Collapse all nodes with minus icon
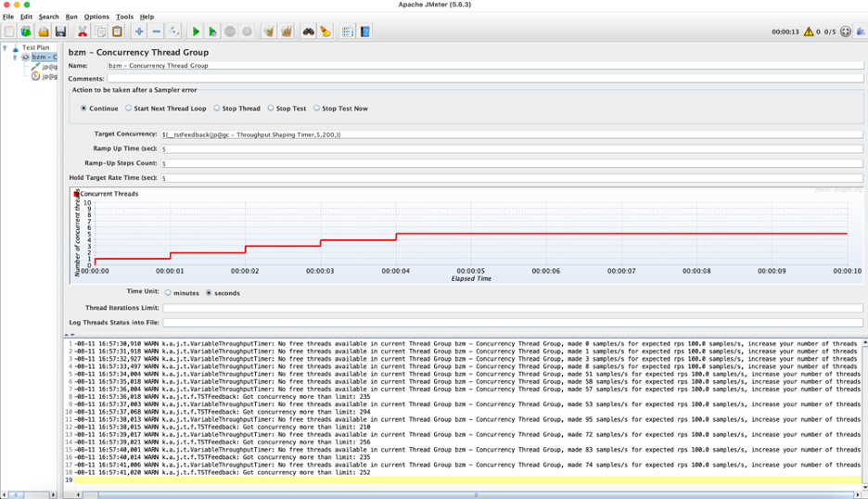This screenshot has height=499, width=868. (x=156, y=32)
